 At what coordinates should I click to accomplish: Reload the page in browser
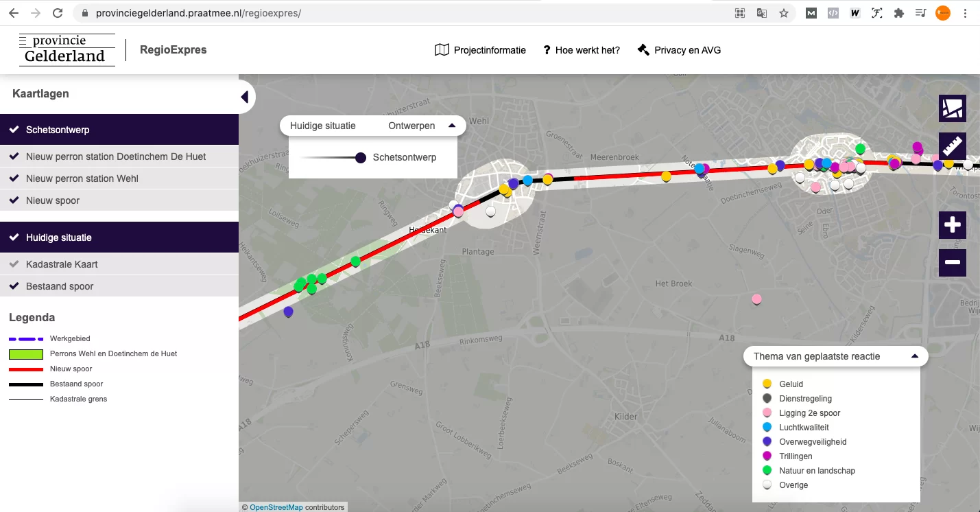click(58, 13)
